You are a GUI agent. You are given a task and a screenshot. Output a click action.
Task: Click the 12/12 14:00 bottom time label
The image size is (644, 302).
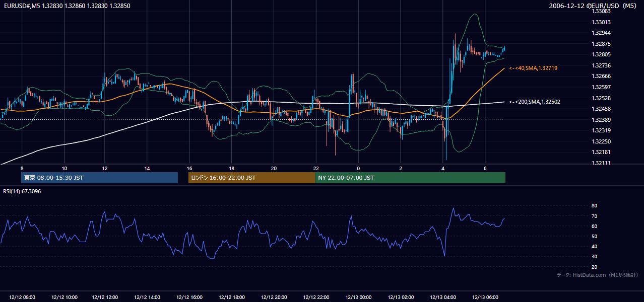pos(147,297)
